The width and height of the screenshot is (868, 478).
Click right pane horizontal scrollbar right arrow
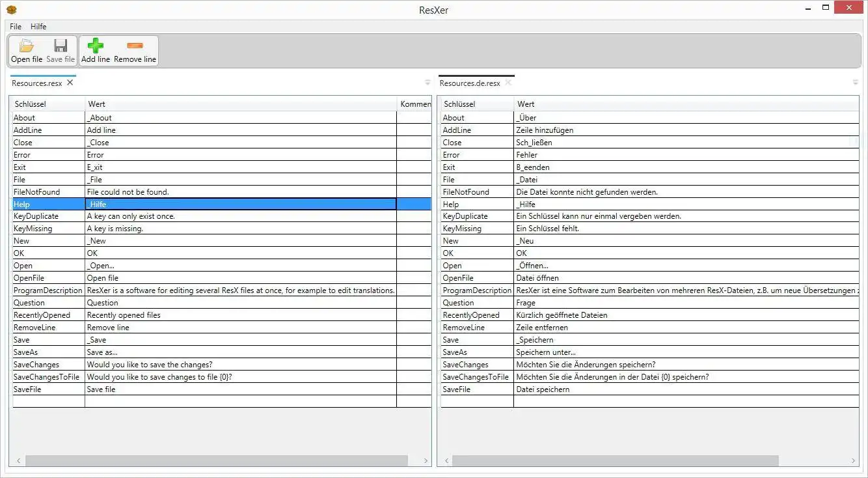pyautogui.click(x=854, y=460)
